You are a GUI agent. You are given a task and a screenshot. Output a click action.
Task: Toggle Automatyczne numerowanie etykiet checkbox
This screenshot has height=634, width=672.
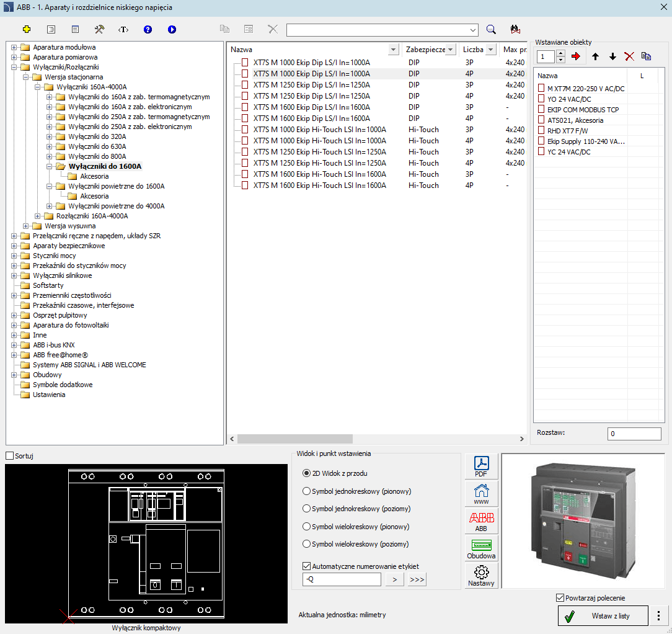pos(306,566)
